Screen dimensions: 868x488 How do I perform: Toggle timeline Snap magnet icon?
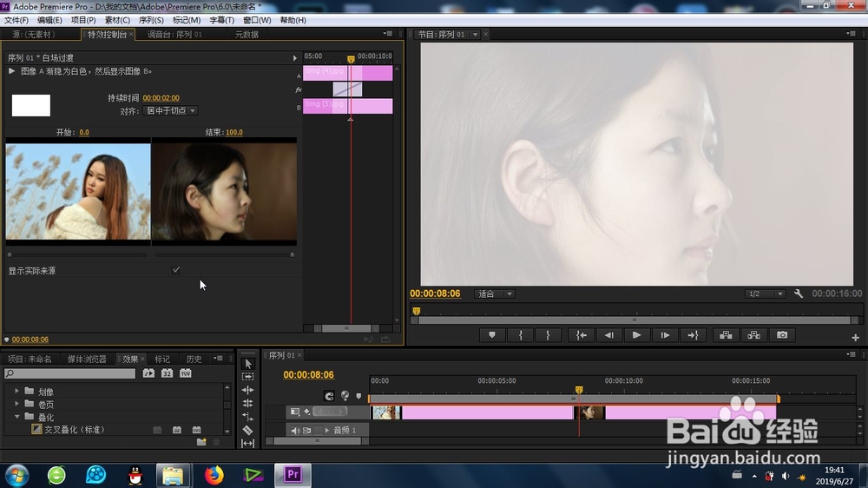point(329,395)
